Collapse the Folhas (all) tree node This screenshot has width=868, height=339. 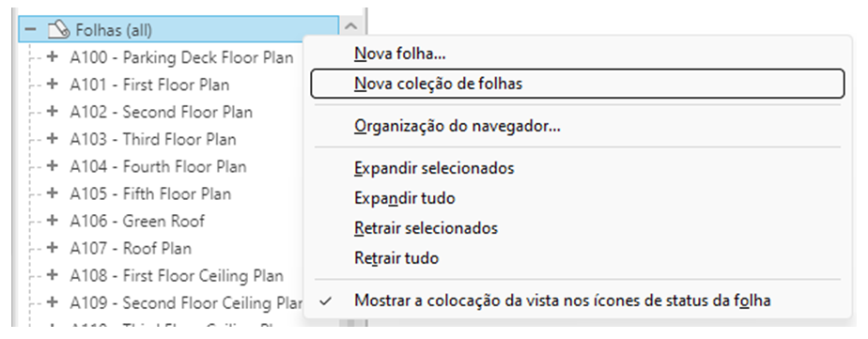pos(30,29)
